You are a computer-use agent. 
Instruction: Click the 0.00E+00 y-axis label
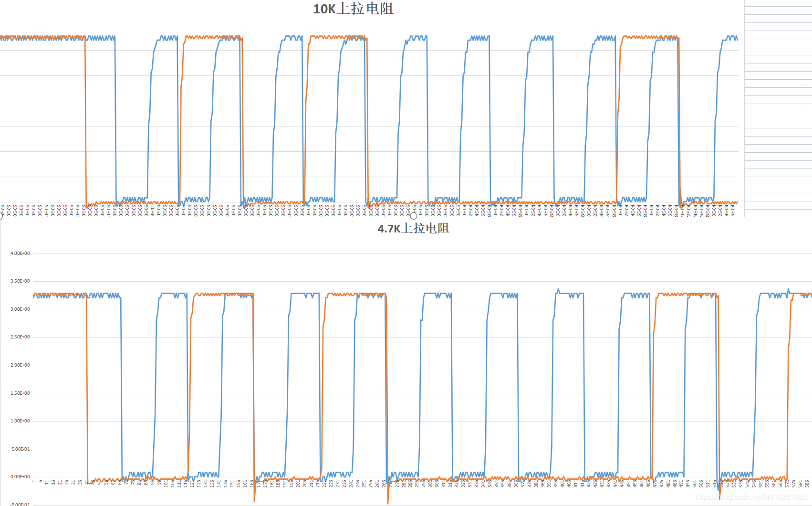[20, 476]
